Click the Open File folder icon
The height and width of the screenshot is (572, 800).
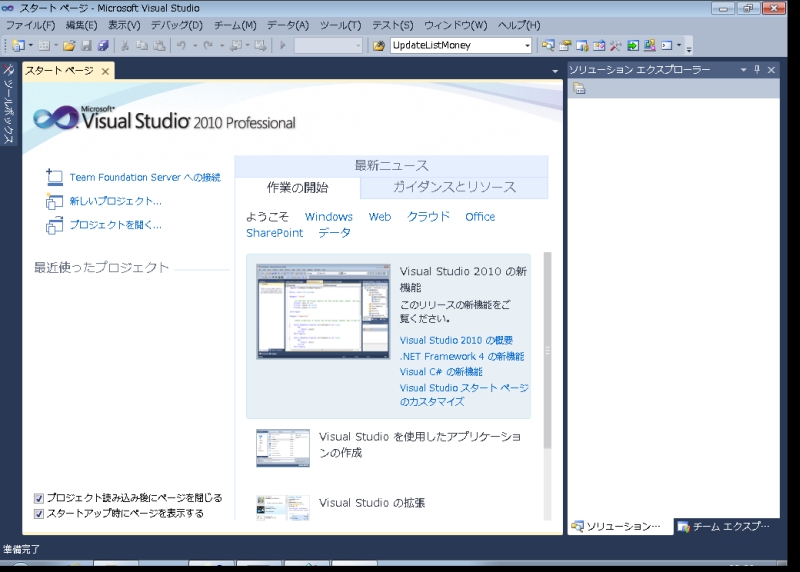coord(69,45)
